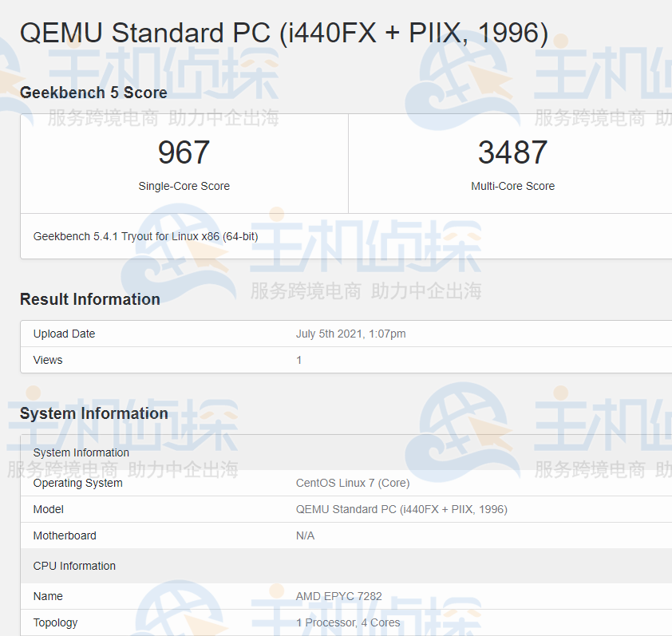Click the Result Information heading
Image resolution: width=672 pixels, height=636 pixels.
(89, 299)
